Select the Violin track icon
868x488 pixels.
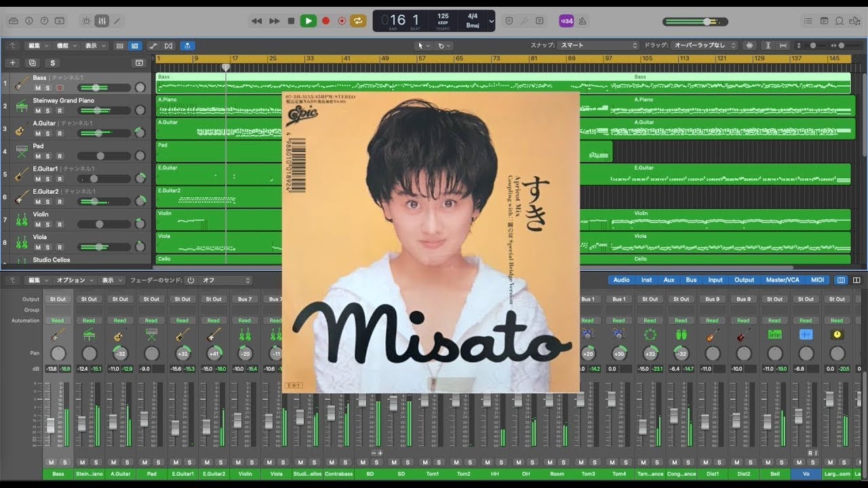click(22, 219)
